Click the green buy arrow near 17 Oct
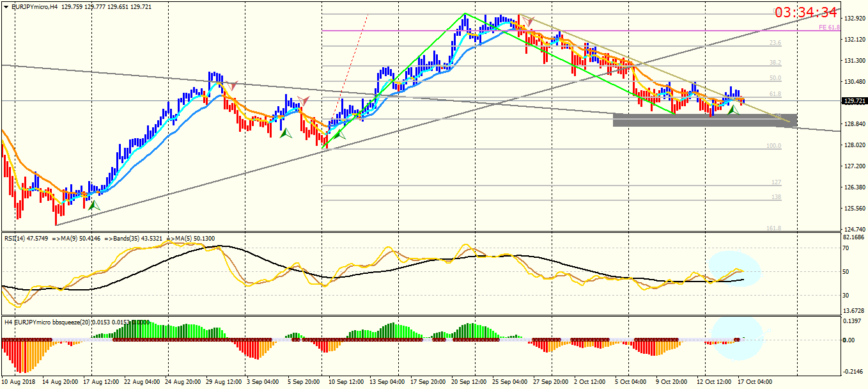Image resolution: width=868 pixels, height=389 pixels. 733,110
